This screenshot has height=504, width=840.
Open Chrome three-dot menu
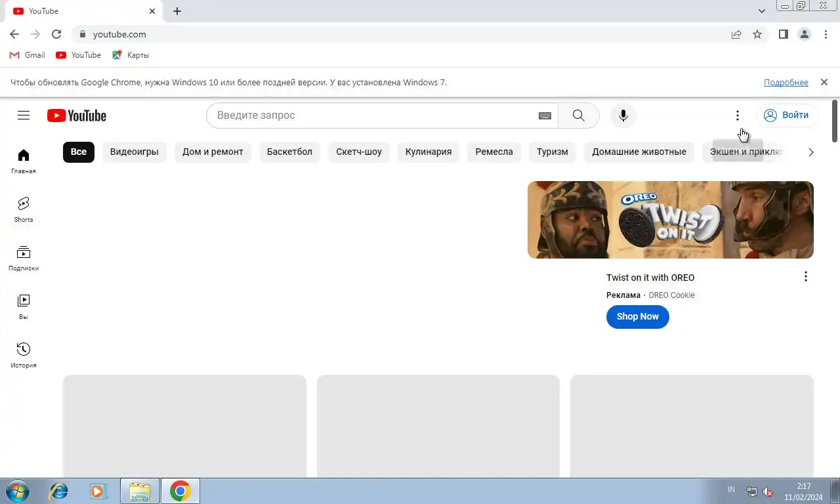point(826,34)
